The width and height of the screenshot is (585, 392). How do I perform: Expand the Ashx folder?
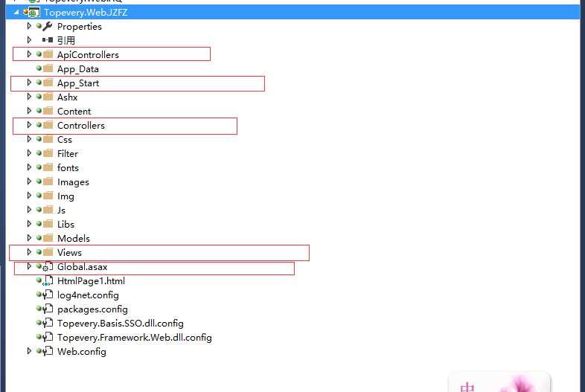click(29, 97)
